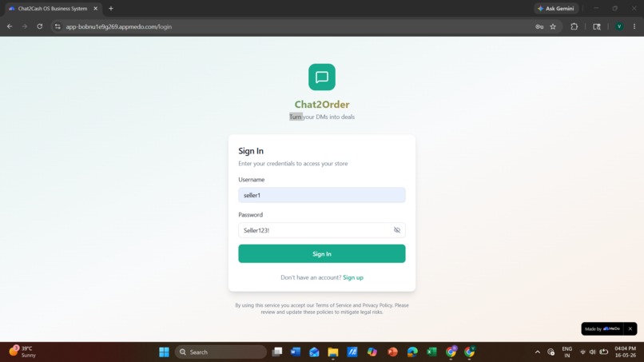Open the Windows Start menu
The width and height of the screenshot is (644, 362).
point(164,352)
